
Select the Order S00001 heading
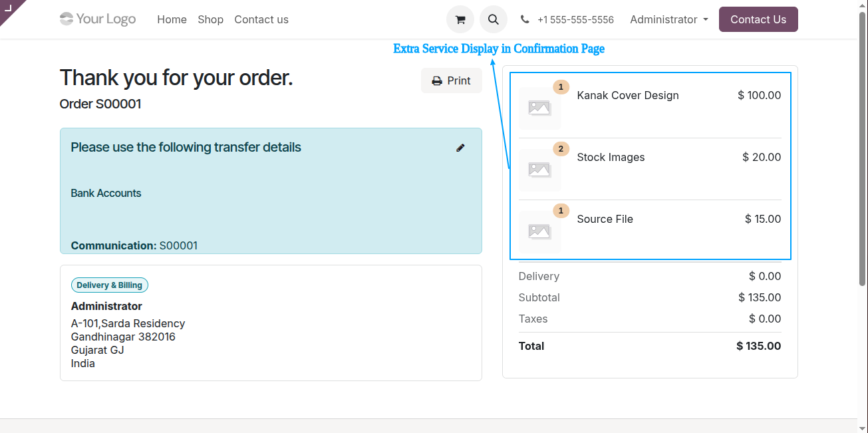click(100, 104)
